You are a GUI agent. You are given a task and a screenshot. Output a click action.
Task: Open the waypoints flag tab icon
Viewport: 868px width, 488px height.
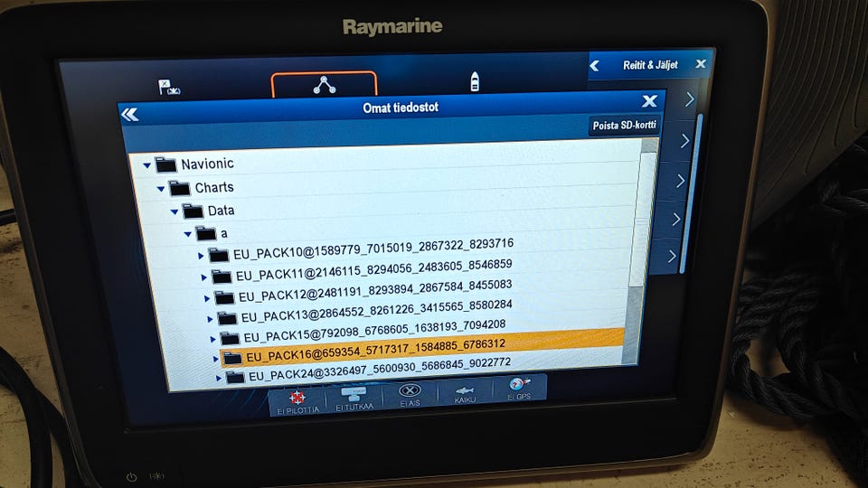(x=169, y=87)
